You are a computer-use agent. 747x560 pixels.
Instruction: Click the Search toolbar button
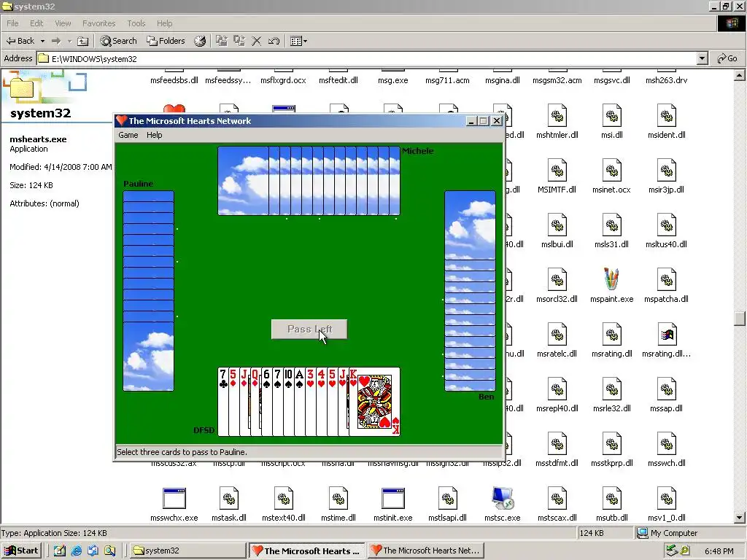(x=118, y=41)
